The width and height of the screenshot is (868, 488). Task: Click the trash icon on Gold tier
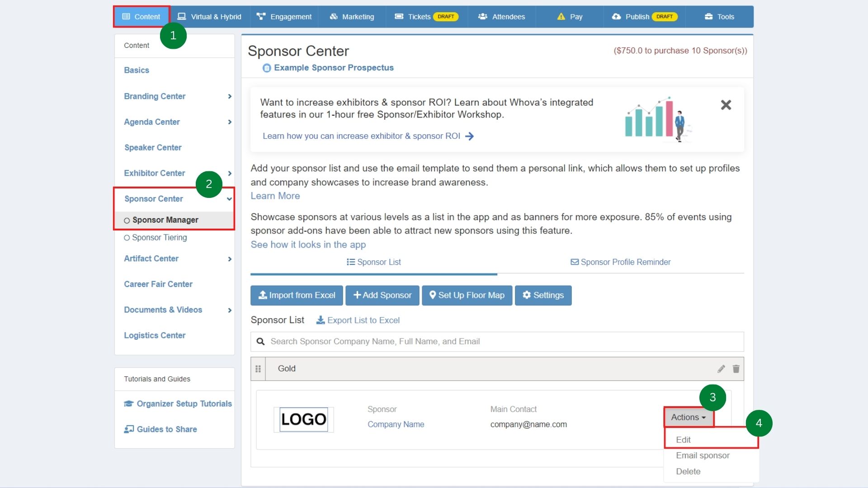(x=736, y=369)
